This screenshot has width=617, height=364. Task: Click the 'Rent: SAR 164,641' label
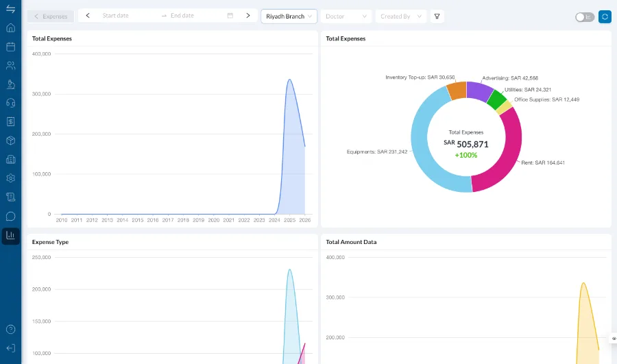pos(543,162)
